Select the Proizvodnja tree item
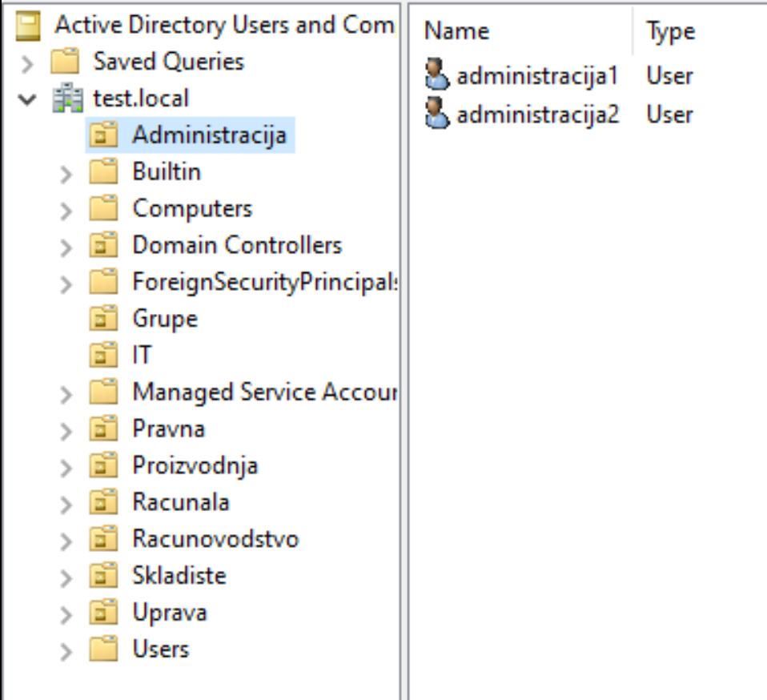The image size is (767, 700). point(195,465)
